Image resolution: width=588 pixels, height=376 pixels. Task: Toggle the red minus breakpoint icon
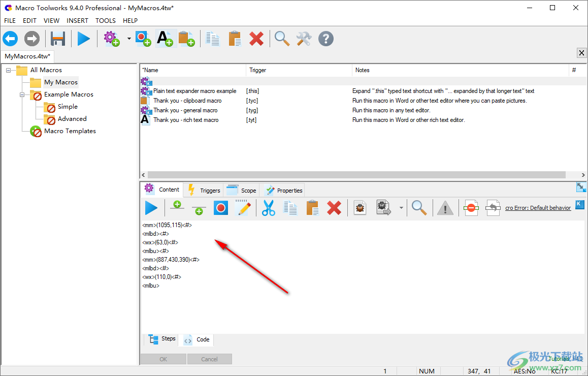point(471,208)
